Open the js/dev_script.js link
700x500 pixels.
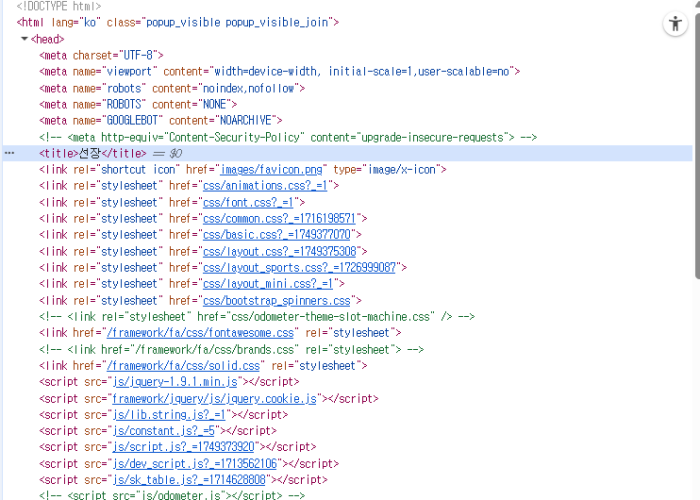[195, 464]
